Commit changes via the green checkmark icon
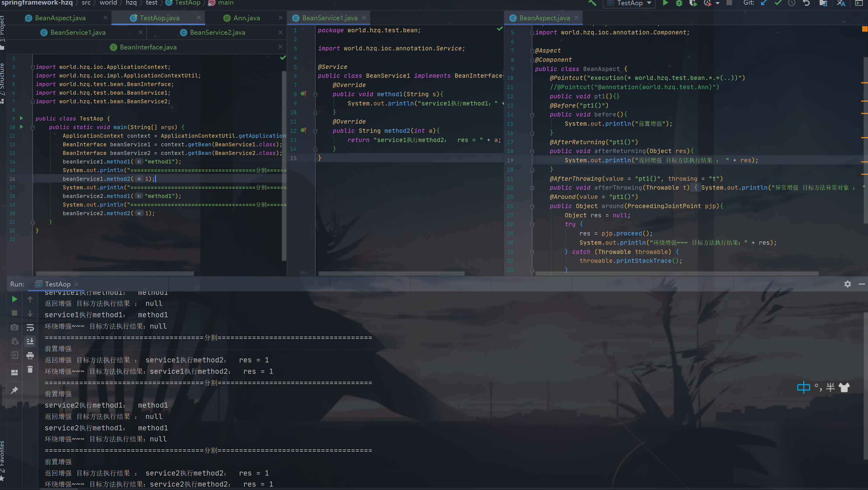 coord(778,3)
